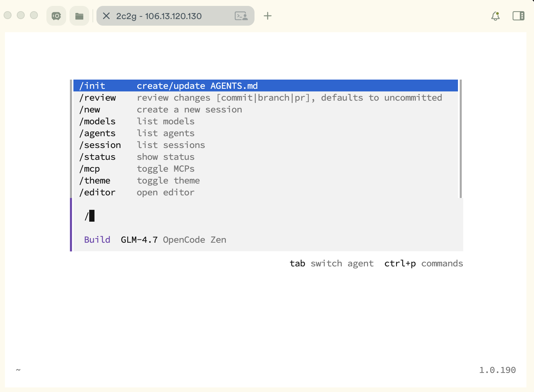The width and height of the screenshot is (534, 392).
Task: Click the Build agent label
Action: coord(97,240)
